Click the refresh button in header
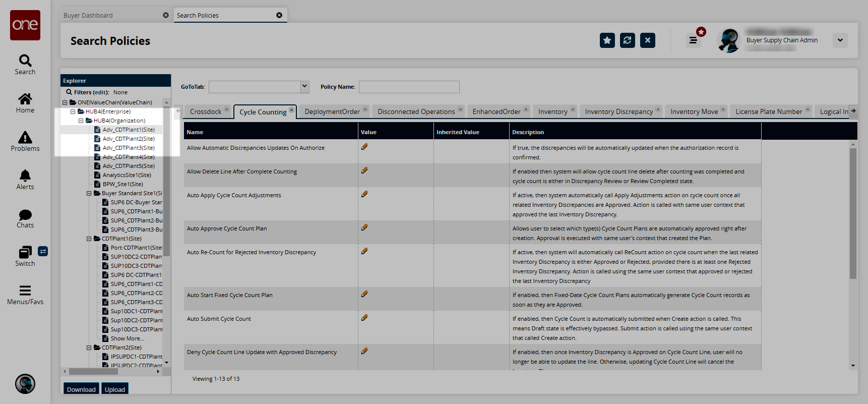The width and height of the screenshot is (868, 404). pos(627,40)
